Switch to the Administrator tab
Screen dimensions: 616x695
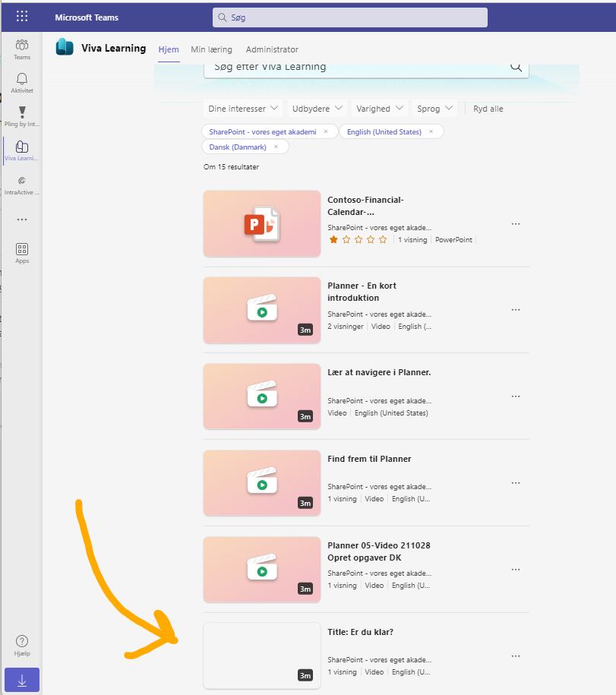[272, 49]
